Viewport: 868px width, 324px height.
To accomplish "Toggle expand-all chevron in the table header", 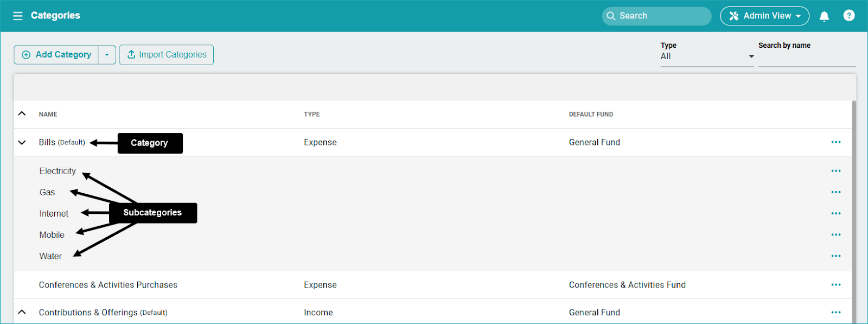I will 22,114.
